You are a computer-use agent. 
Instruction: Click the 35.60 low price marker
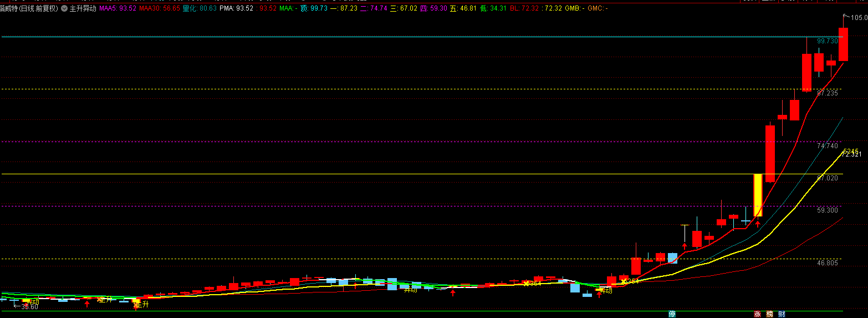click(29, 306)
